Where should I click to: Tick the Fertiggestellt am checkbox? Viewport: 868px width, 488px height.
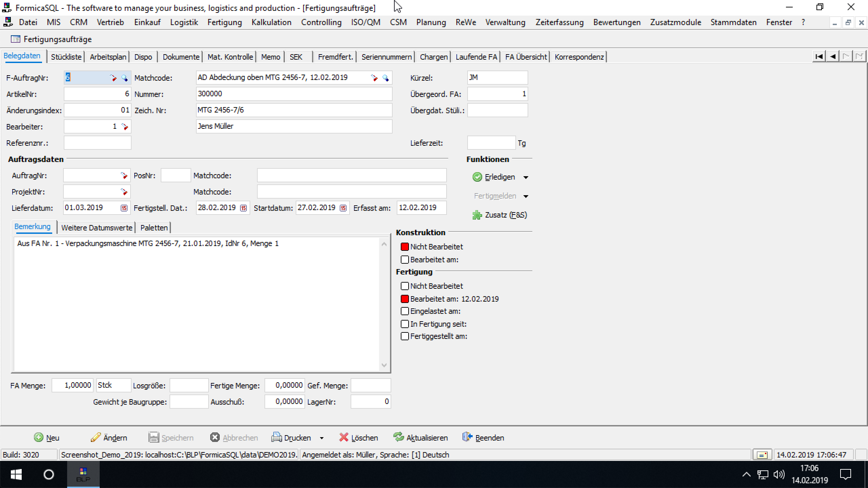tap(405, 337)
